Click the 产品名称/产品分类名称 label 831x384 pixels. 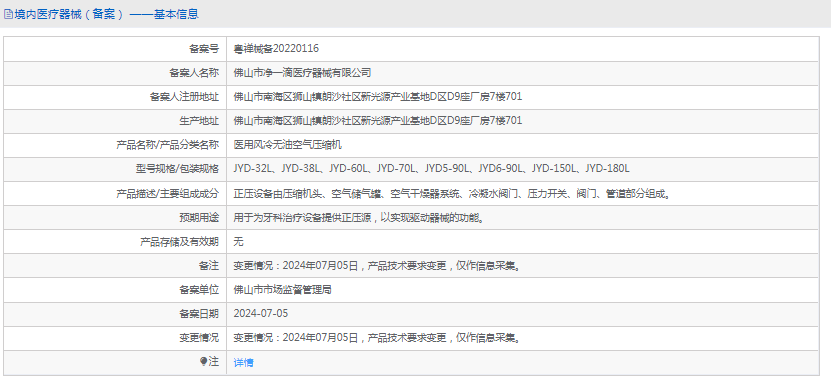pos(167,145)
